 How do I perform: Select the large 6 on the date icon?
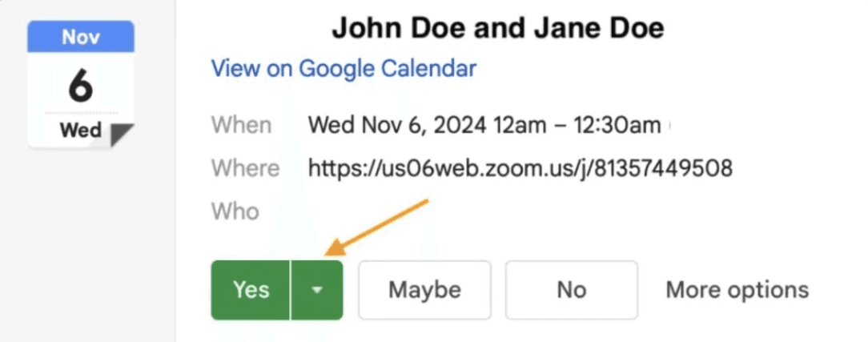pos(81,87)
